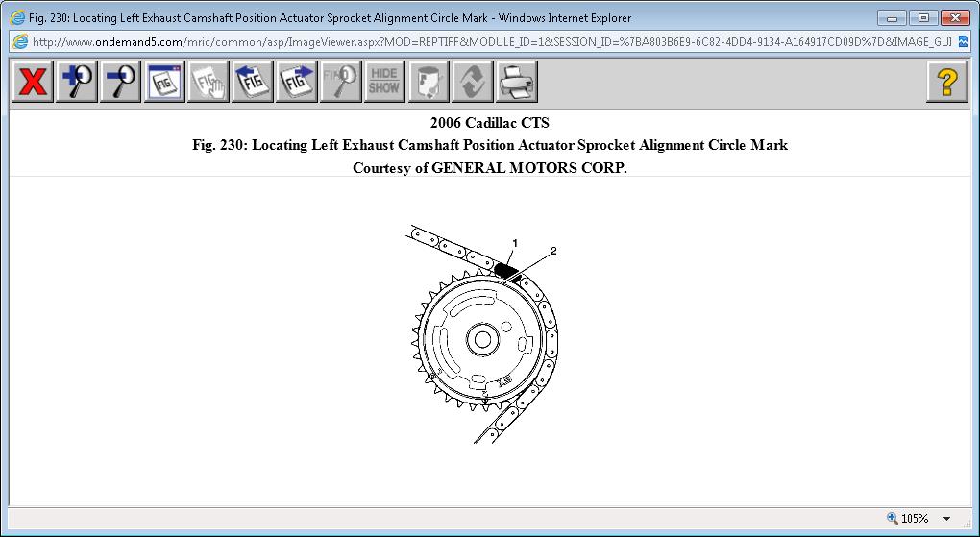The width and height of the screenshot is (980, 537).
Task: Click the grayed Find magnifier icon
Action: click(x=341, y=82)
